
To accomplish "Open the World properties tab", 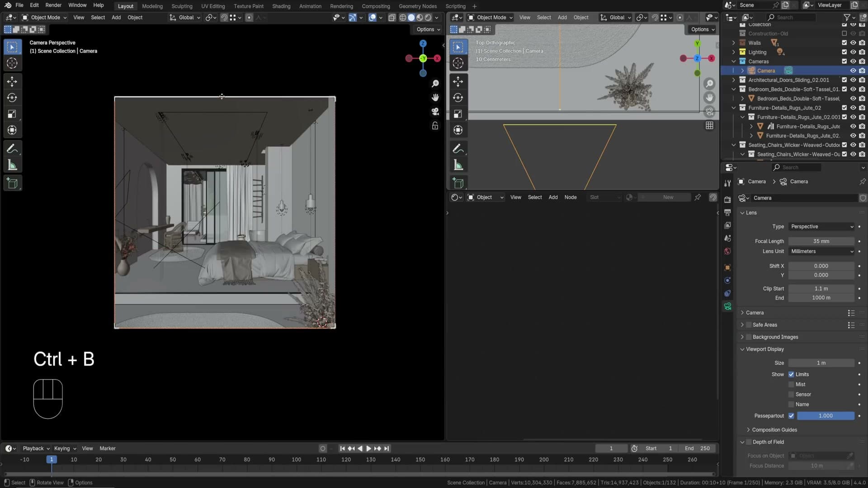I will pyautogui.click(x=727, y=251).
